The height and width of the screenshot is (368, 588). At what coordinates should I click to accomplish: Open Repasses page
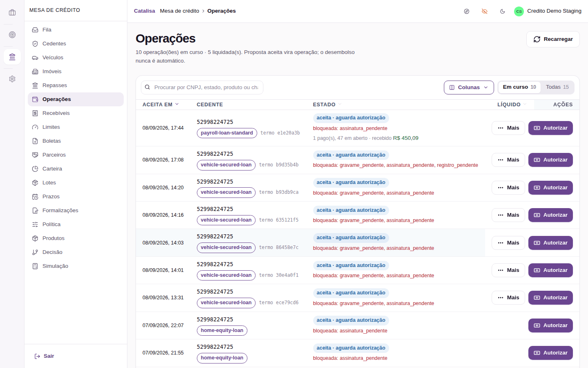click(x=76, y=85)
